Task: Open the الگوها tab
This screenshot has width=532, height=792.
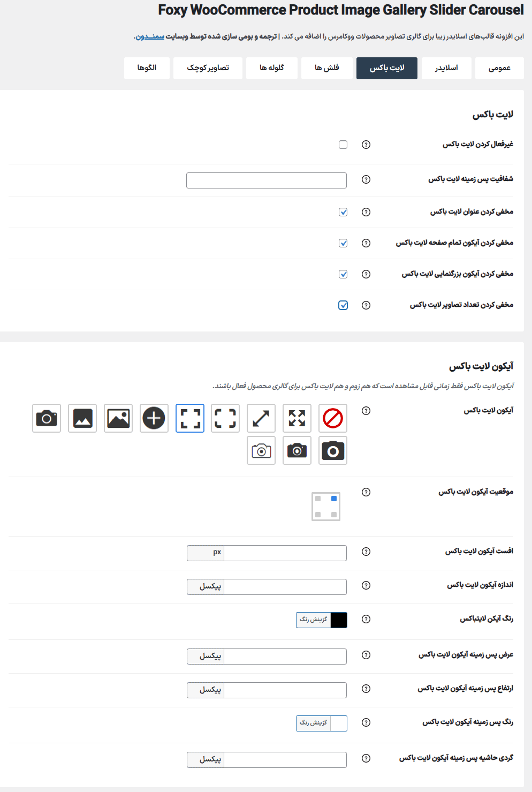Action: pos(147,68)
